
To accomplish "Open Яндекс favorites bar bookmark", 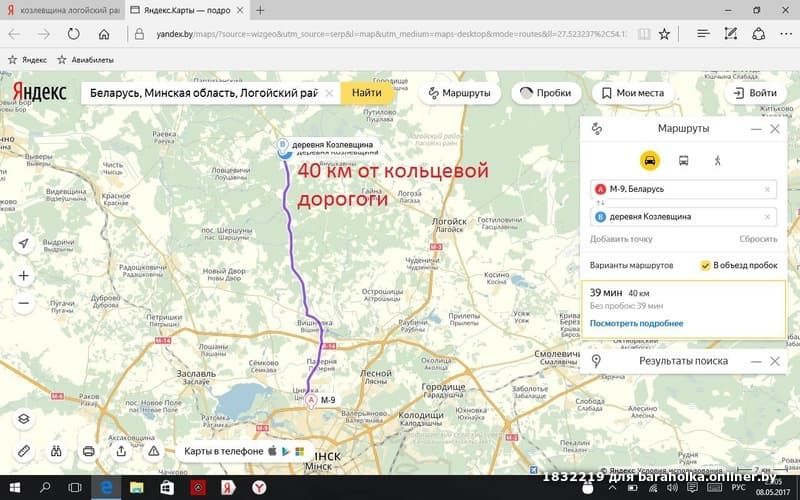I will pyautogui.click(x=28, y=60).
